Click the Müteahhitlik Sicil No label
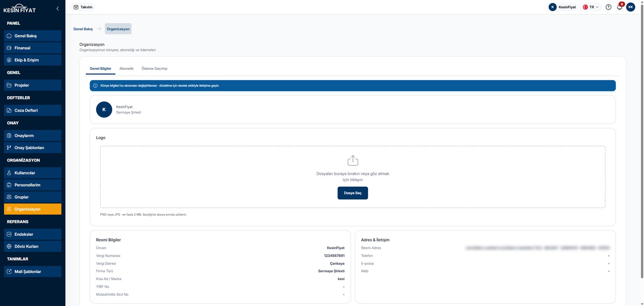The width and height of the screenshot is (644, 306). (x=112, y=294)
